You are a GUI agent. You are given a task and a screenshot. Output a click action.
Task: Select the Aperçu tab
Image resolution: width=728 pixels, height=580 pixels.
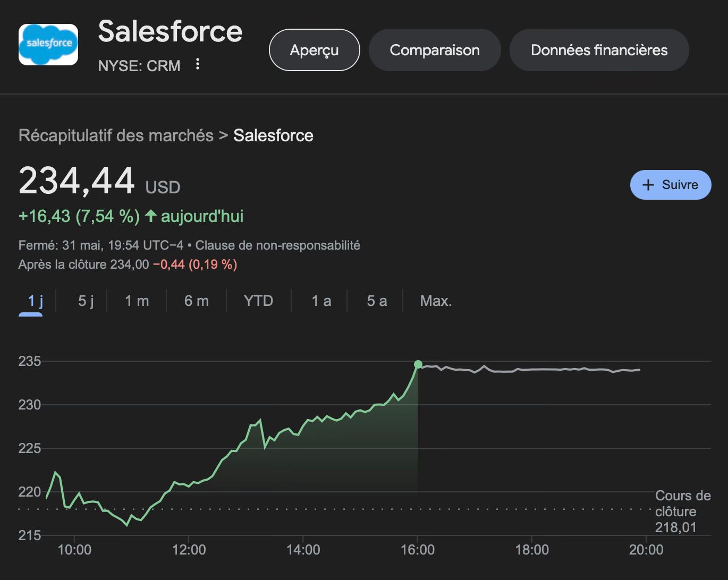tap(315, 50)
